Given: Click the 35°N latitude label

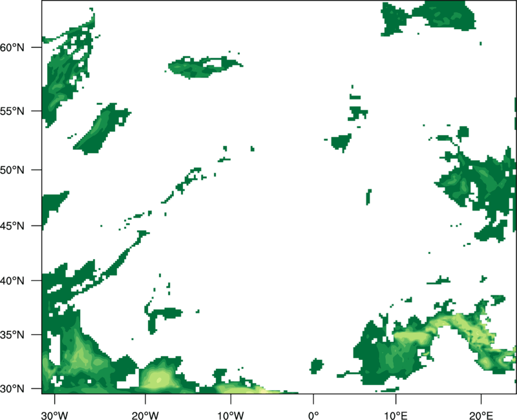Looking at the screenshot, I should click(x=12, y=335).
